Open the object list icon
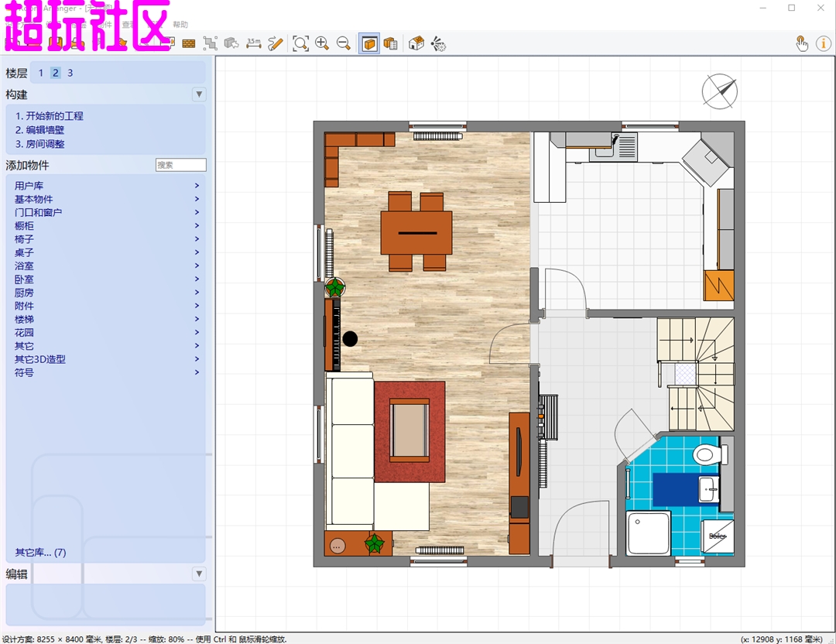This screenshot has height=644, width=836. click(391, 43)
